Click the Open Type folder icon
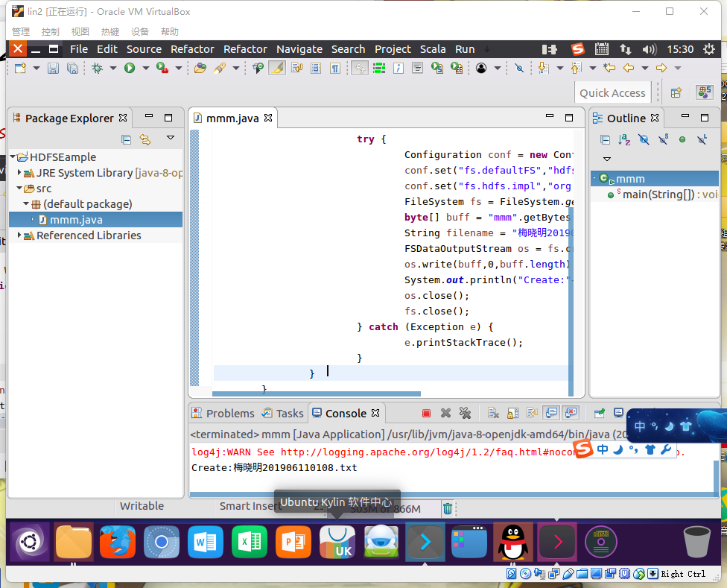This screenshot has height=588, width=727. point(200,68)
